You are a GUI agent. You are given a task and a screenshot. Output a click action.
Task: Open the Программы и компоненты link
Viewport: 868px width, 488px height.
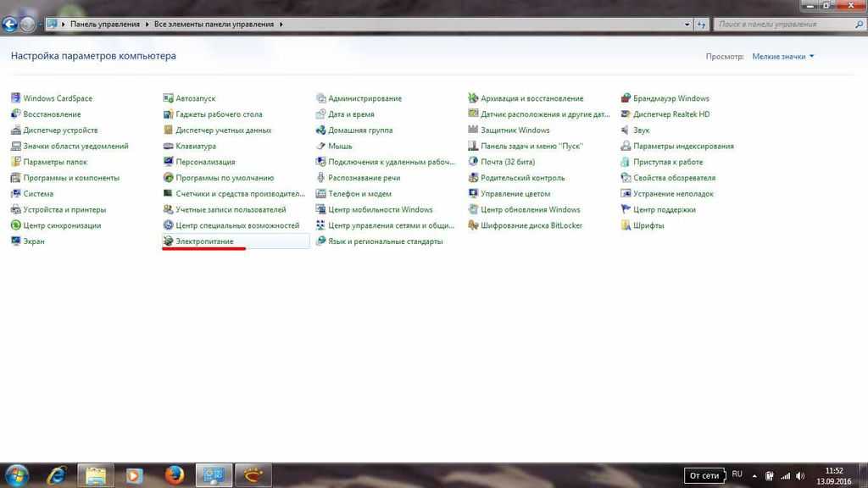[x=71, y=178]
